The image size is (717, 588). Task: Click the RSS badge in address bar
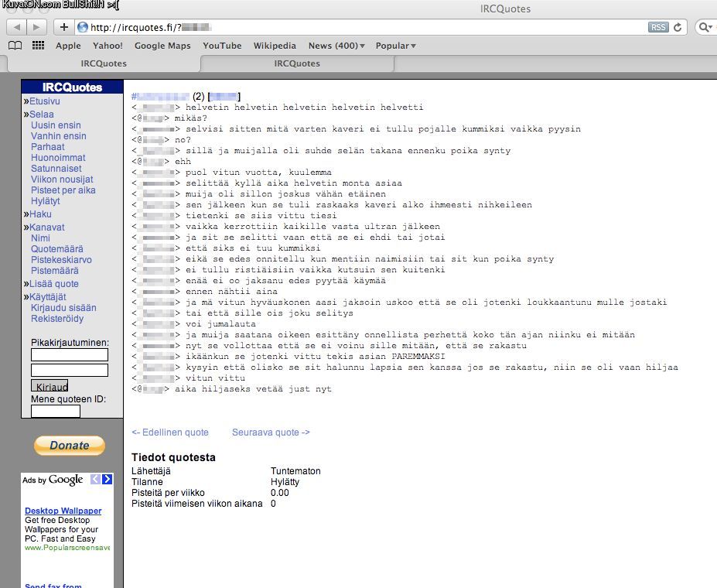click(657, 27)
